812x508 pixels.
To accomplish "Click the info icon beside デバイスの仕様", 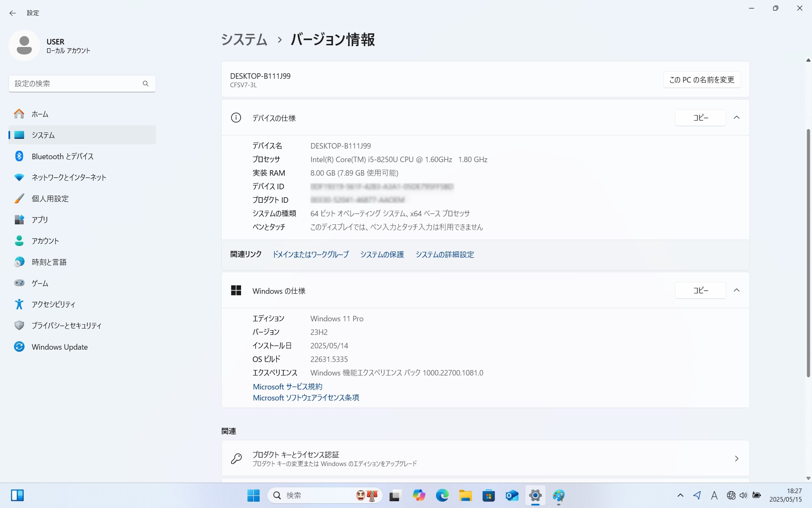I will click(236, 118).
